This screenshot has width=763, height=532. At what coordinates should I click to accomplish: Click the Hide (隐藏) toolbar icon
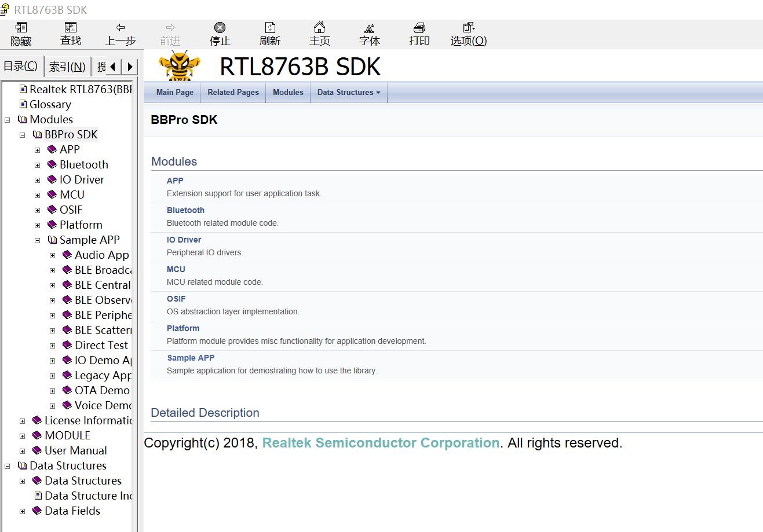point(21,27)
